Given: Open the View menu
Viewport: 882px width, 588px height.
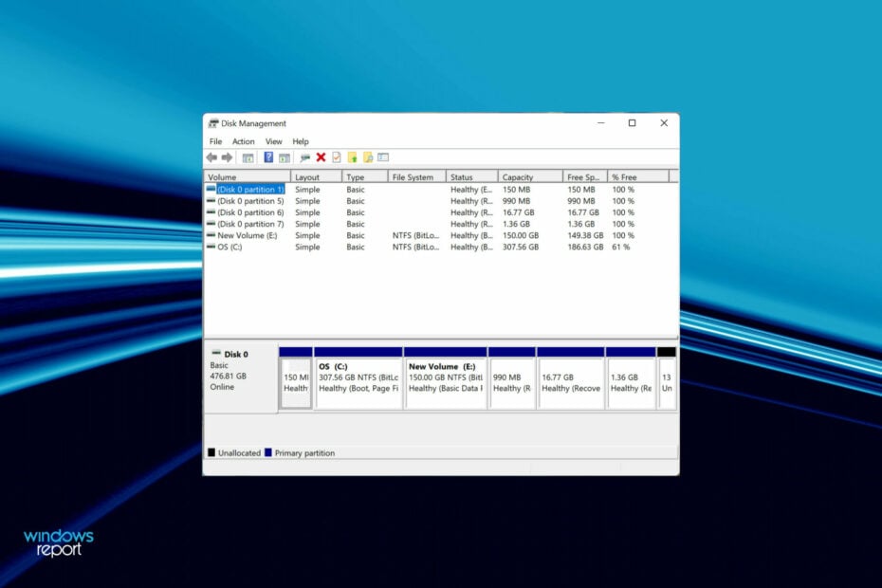Looking at the screenshot, I should pos(273,140).
